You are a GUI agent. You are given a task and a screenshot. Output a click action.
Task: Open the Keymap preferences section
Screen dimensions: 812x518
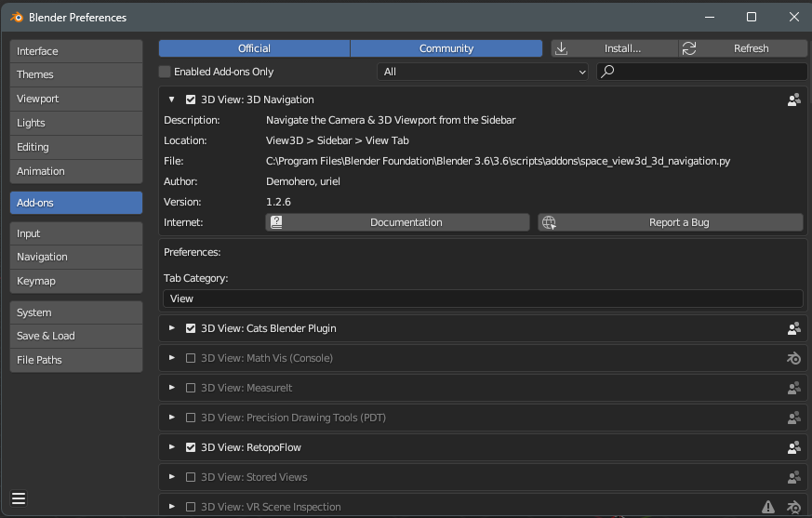76,281
